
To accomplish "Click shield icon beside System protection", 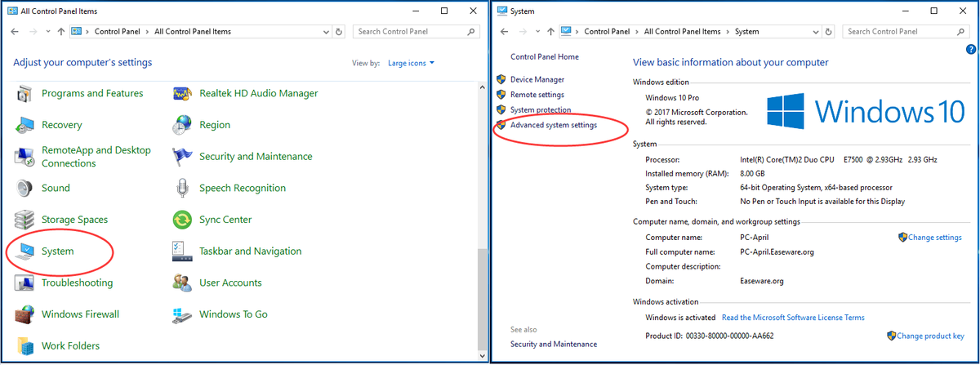I will click(501, 109).
